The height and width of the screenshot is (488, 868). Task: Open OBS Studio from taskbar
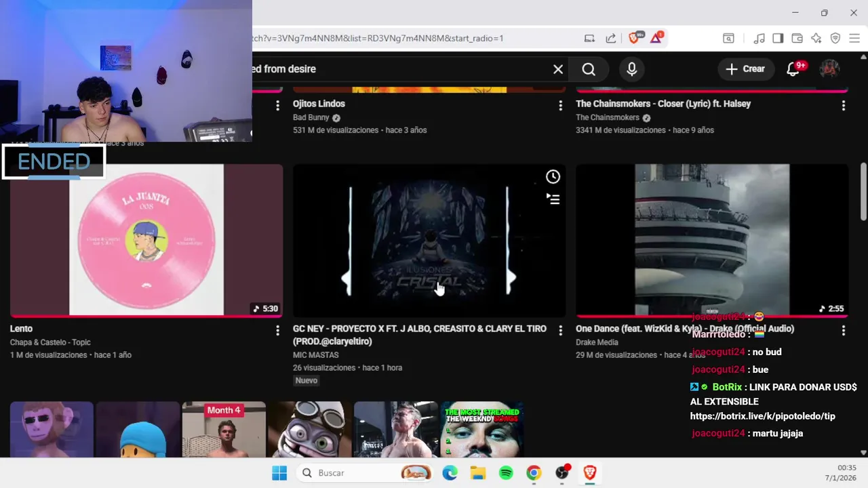pos(562,473)
